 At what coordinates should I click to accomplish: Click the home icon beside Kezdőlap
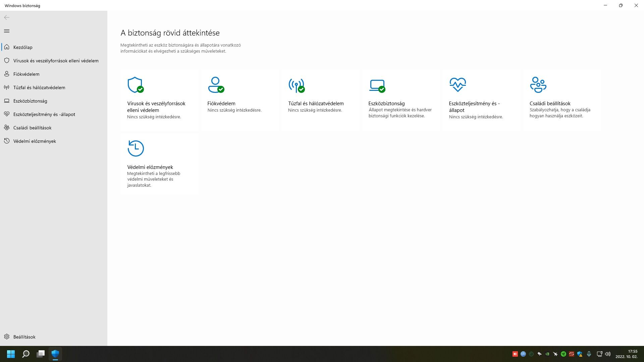7,47
